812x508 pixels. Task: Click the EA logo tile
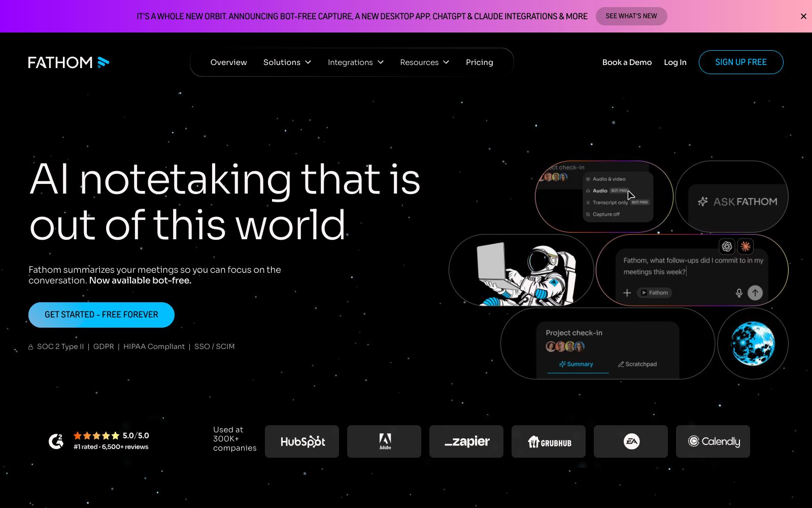coord(631,441)
